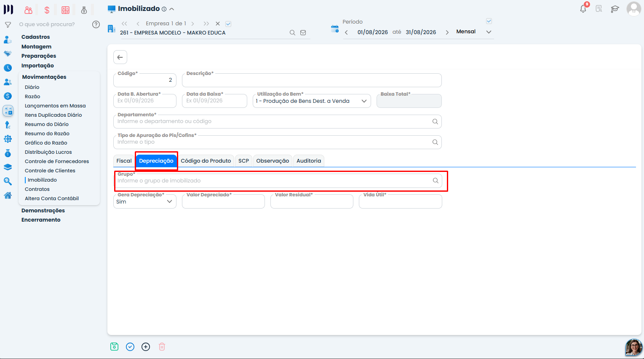Toggle the checkbox above the Período selector

pyautogui.click(x=489, y=21)
